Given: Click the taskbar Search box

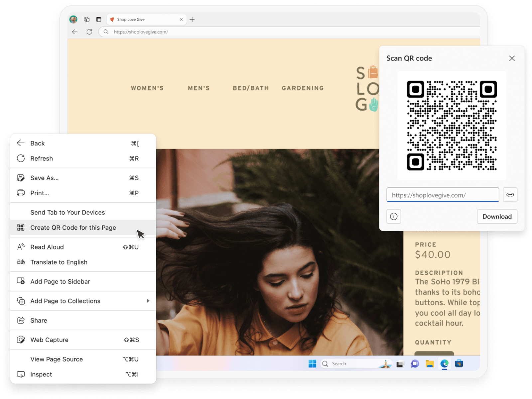Looking at the screenshot, I should [x=356, y=364].
